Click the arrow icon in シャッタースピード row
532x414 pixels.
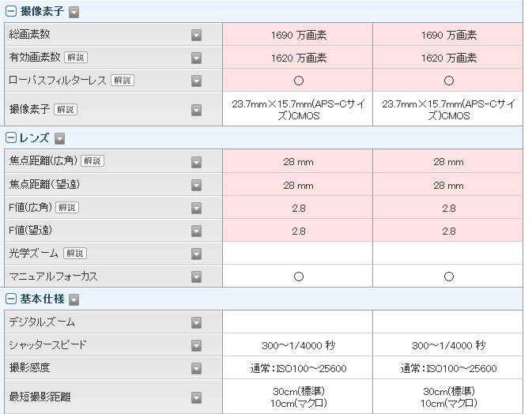tap(197, 345)
